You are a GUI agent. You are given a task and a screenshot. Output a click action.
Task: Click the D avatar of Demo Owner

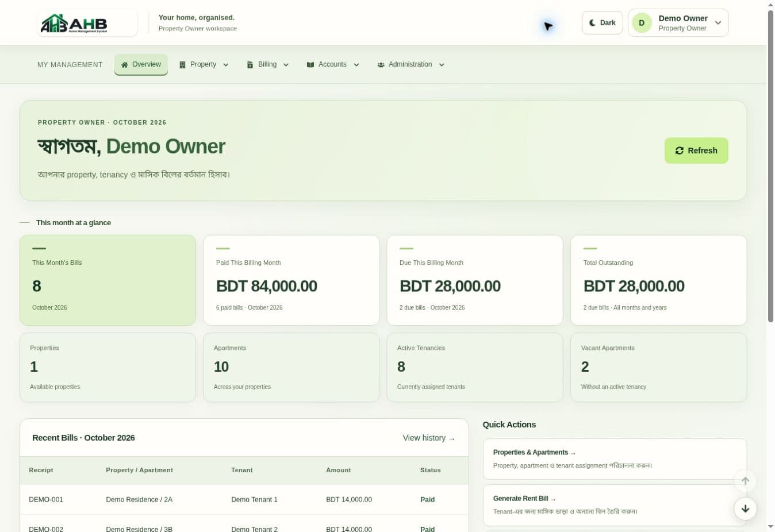(642, 23)
